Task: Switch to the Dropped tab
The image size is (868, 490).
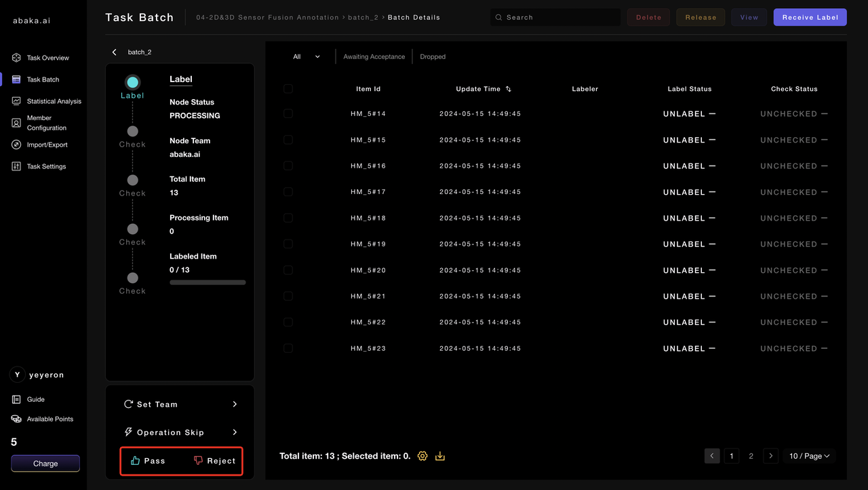Action: pos(433,57)
